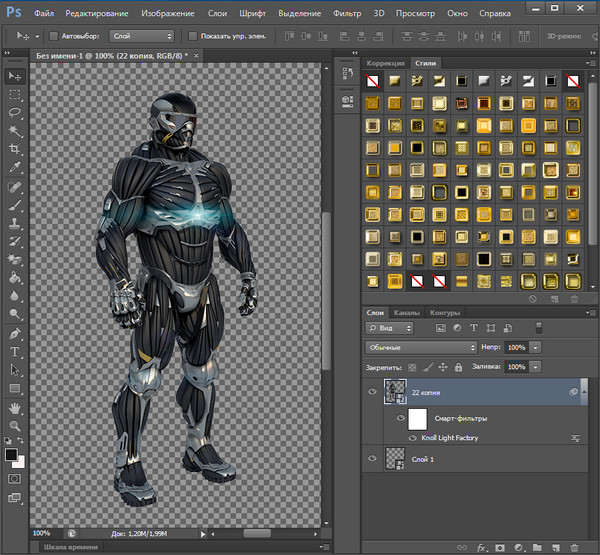Viewport: 600px width, 555px height.
Task: Switch to the Каналы tab
Action: [407, 313]
